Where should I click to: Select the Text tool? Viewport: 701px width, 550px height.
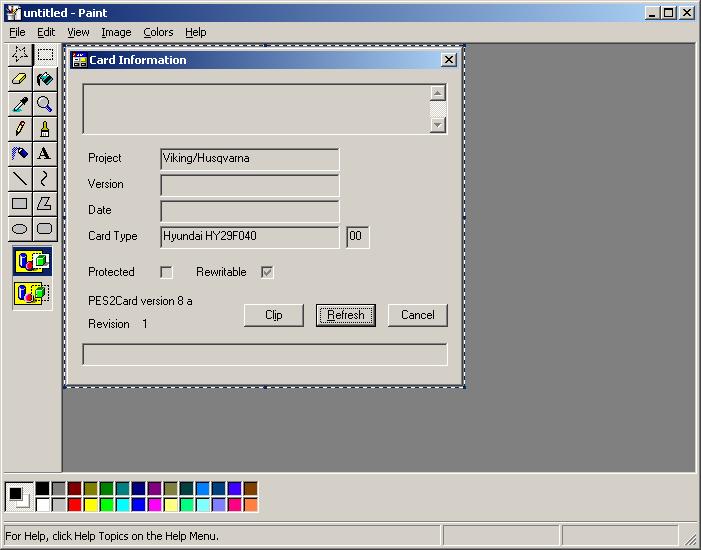coord(45,154)
